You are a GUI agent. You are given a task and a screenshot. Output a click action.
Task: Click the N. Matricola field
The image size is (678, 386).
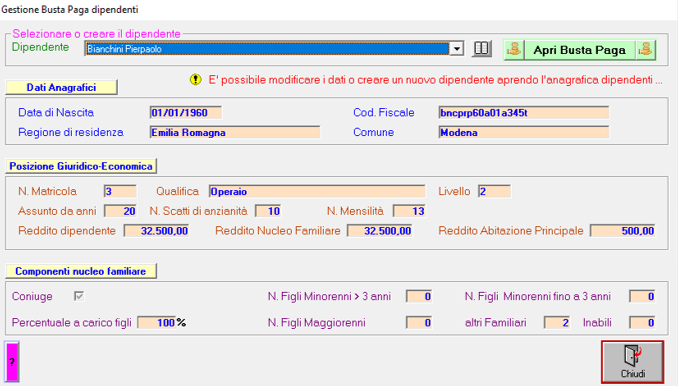click(120, 191)
